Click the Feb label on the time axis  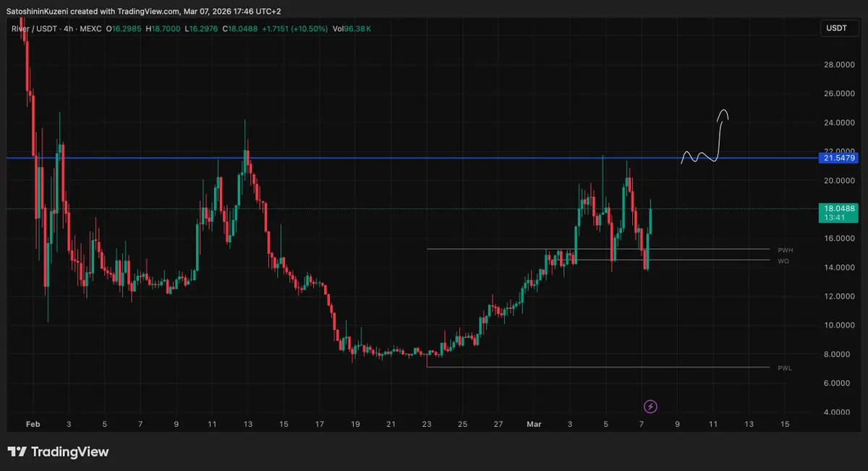click(33, 425)
